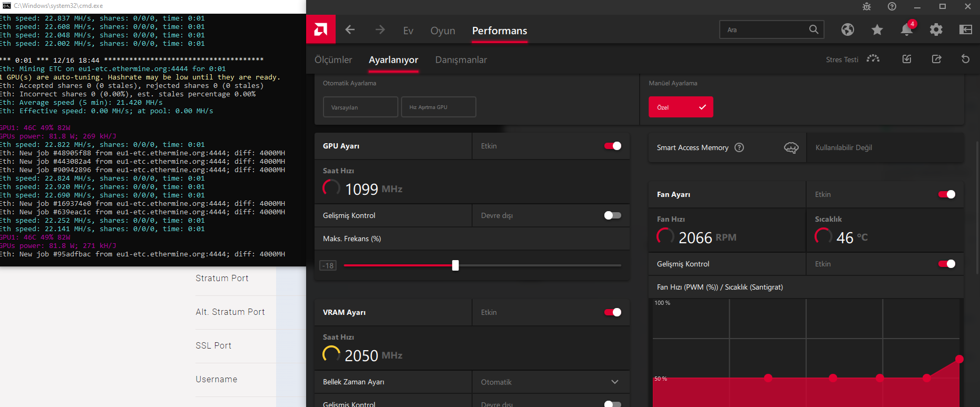
Task: Click Alt. Stratum Port in the background page
Action: [x=230, y=312]
